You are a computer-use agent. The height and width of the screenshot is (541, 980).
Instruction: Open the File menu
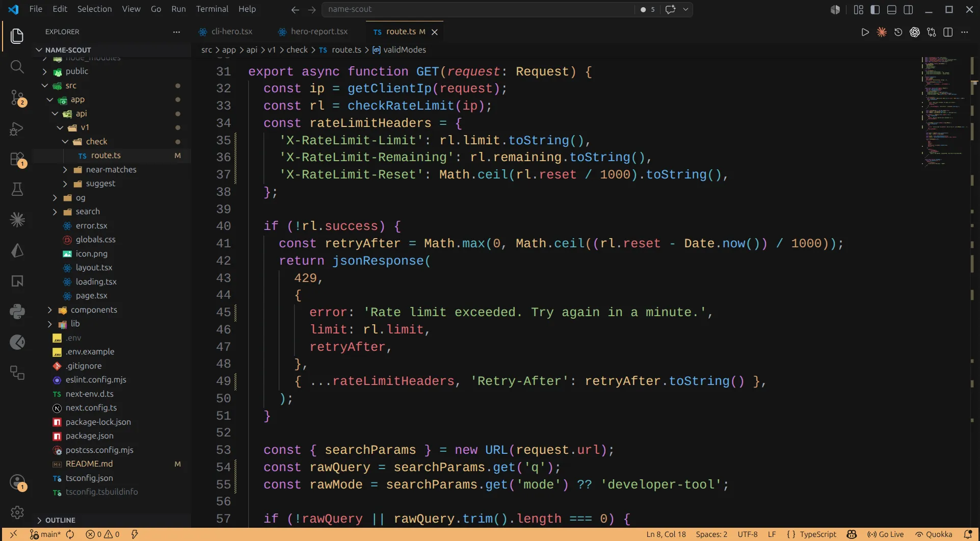coord(36,9)
